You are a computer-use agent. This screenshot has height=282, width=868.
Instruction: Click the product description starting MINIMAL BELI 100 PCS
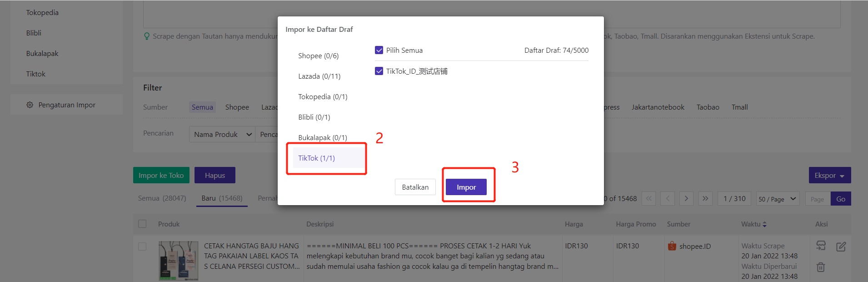pos(432,256)
